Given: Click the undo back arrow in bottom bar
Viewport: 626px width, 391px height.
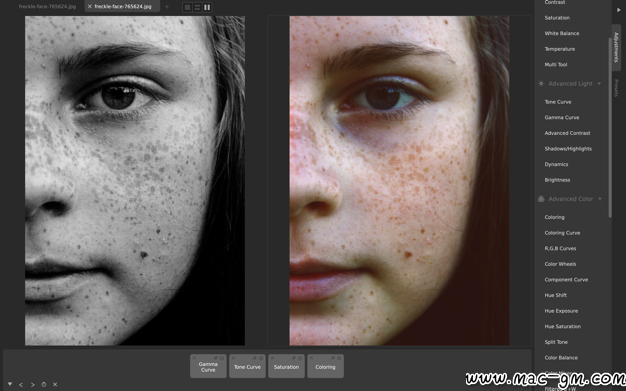Looking at the screenshot, I should (x=21, y=385).
